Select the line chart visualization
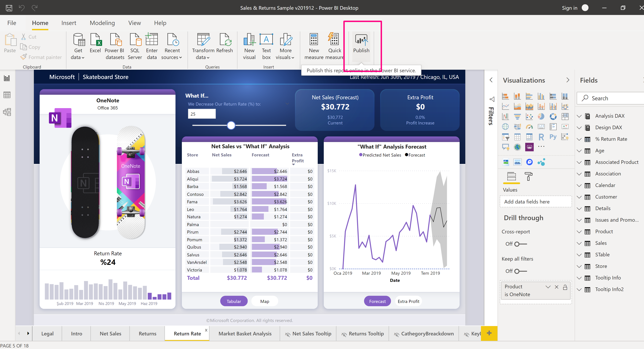The height and width of the screenshot is (349, 644). pyautogui.click(x=505, y=106)
